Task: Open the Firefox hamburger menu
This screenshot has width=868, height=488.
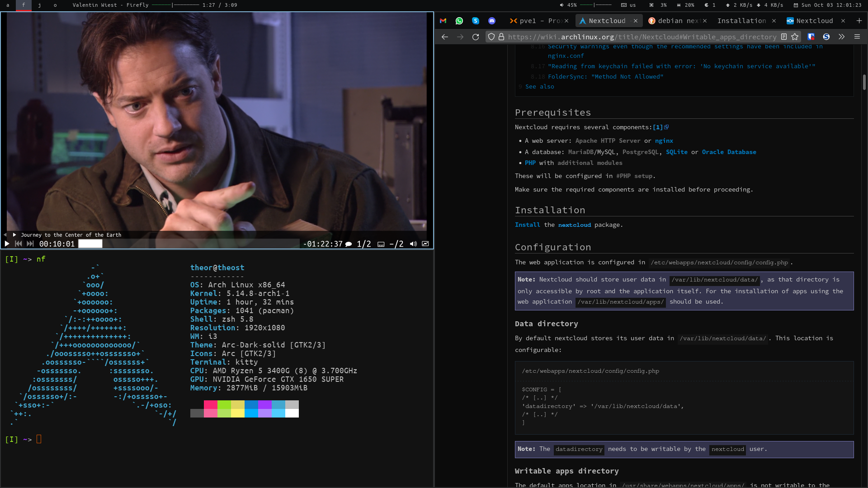Action: pos(857,37)
